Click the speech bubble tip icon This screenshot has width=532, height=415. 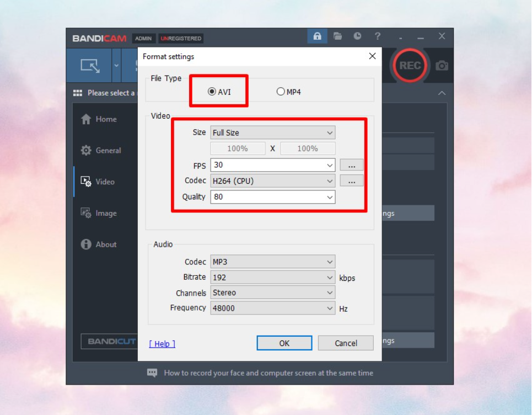pos(152,373)
